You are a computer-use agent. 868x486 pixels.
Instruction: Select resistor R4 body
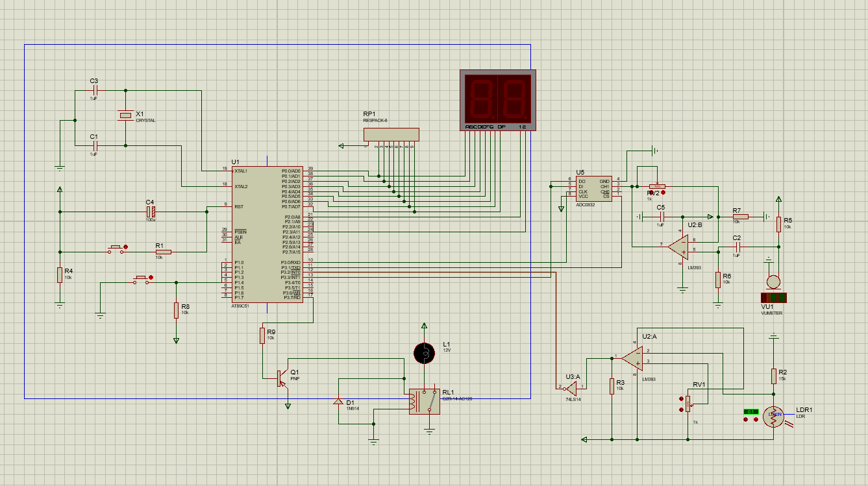pos(60,274)
